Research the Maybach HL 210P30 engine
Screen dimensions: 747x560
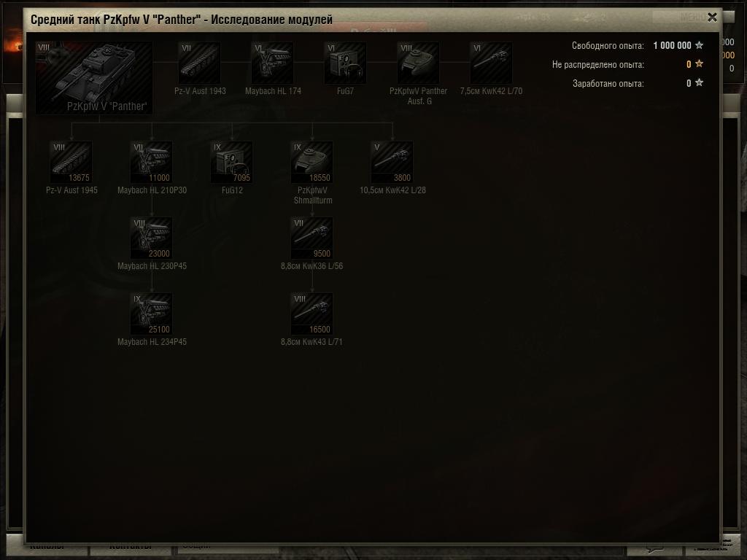152,163
